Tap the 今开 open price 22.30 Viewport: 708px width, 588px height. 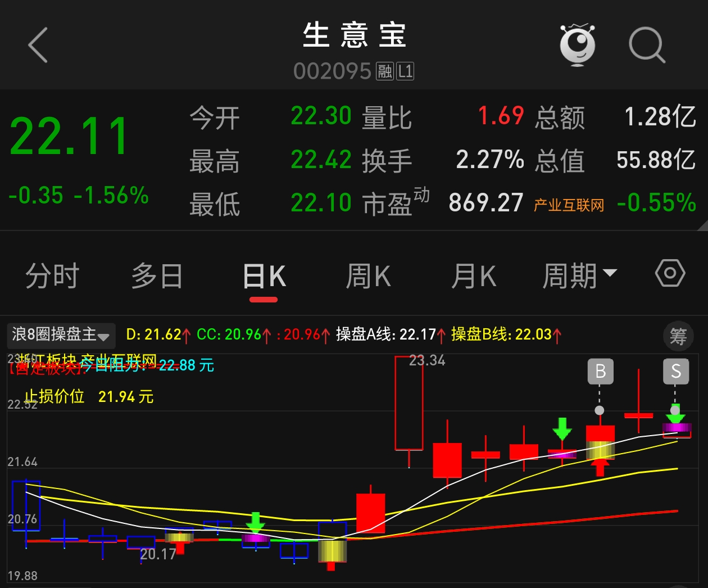coord(321,116)
